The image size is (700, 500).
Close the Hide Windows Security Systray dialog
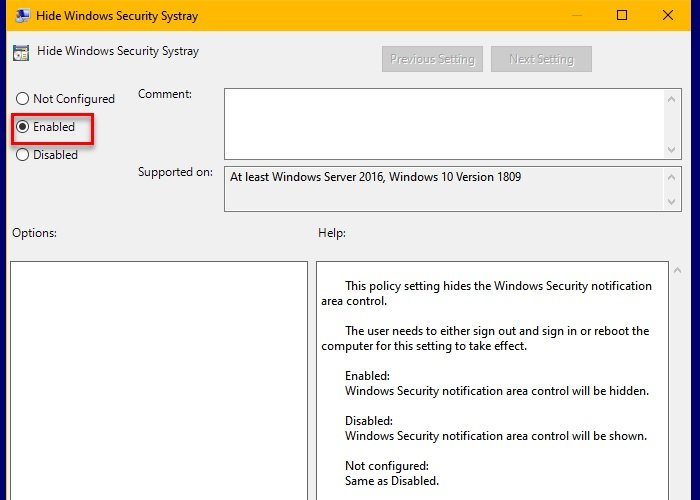(668, 16)
